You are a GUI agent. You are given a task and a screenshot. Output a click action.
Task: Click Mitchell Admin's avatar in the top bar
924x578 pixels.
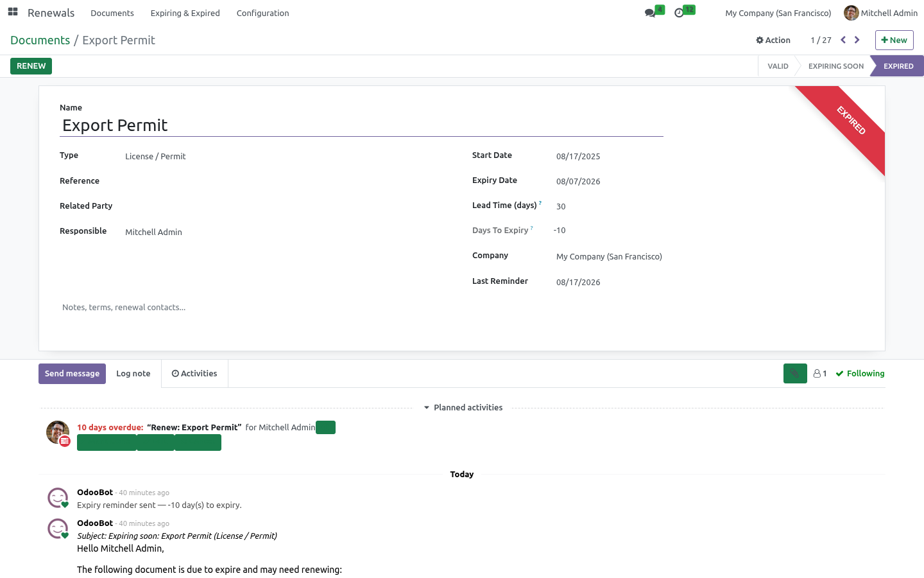pyautogui.click(x=851, y=13)
